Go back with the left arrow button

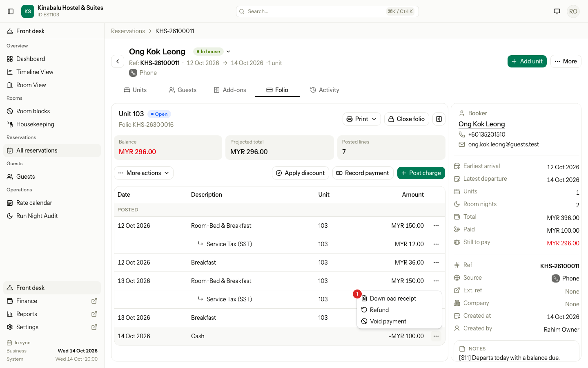(118, 61)
